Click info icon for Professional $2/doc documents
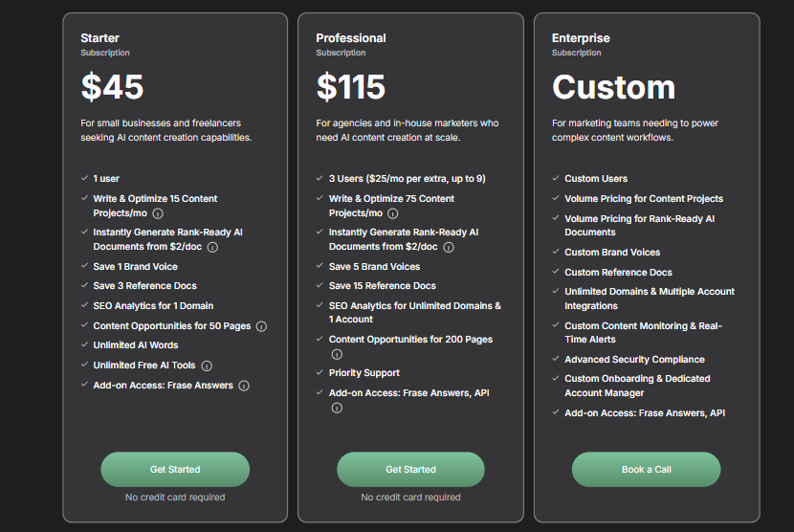The image size is (794, 532). (x=449, y=247)
